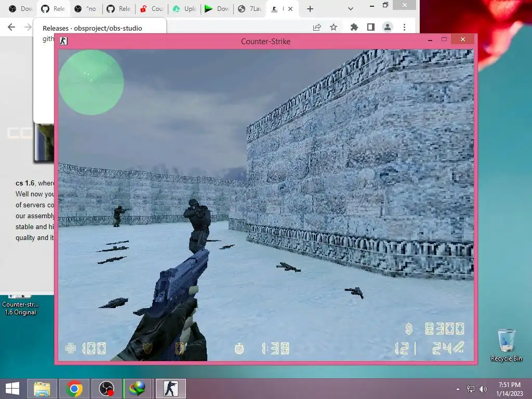Select Counter-Strike taskbar button
532x399 pixels.
click(x=170, y=389)
